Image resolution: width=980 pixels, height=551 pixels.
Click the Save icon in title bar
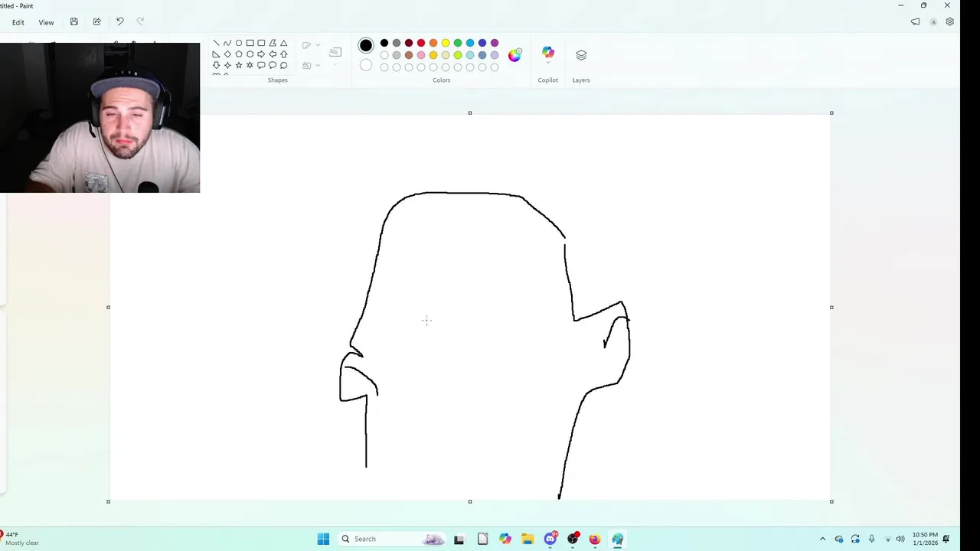(73, 22)
